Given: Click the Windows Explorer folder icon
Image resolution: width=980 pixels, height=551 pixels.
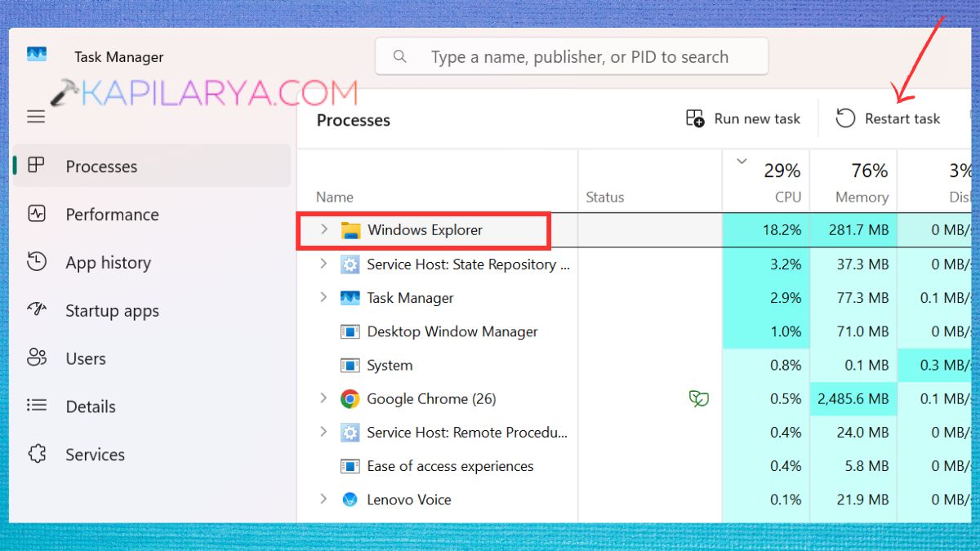Looking at the screenshot, I should pyautogui.click(x=350, y=230).
